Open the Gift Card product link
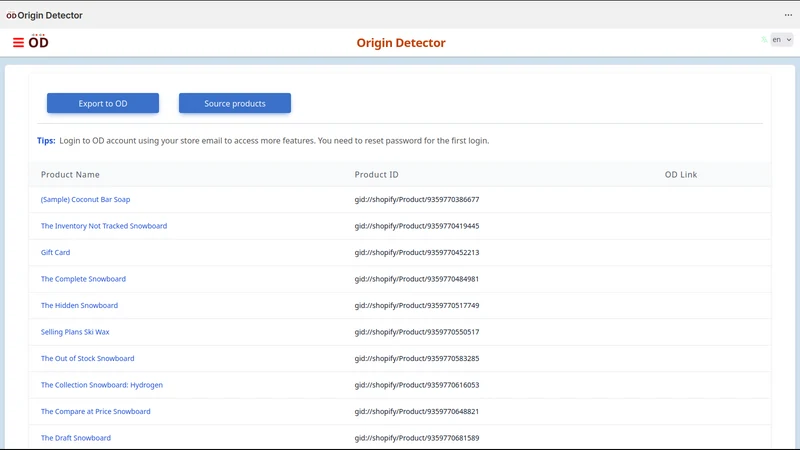The image size is (800, 450). (x=56, y=253)
